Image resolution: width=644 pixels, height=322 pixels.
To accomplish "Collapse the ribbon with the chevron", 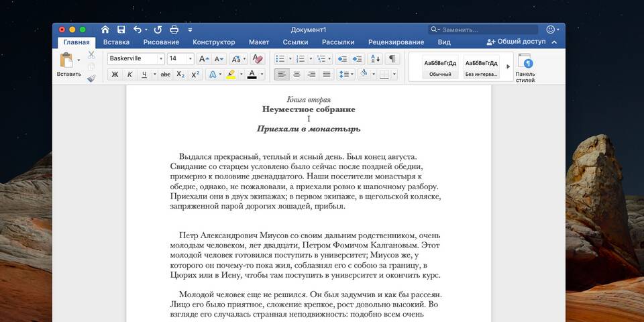I will pos(555,42).
